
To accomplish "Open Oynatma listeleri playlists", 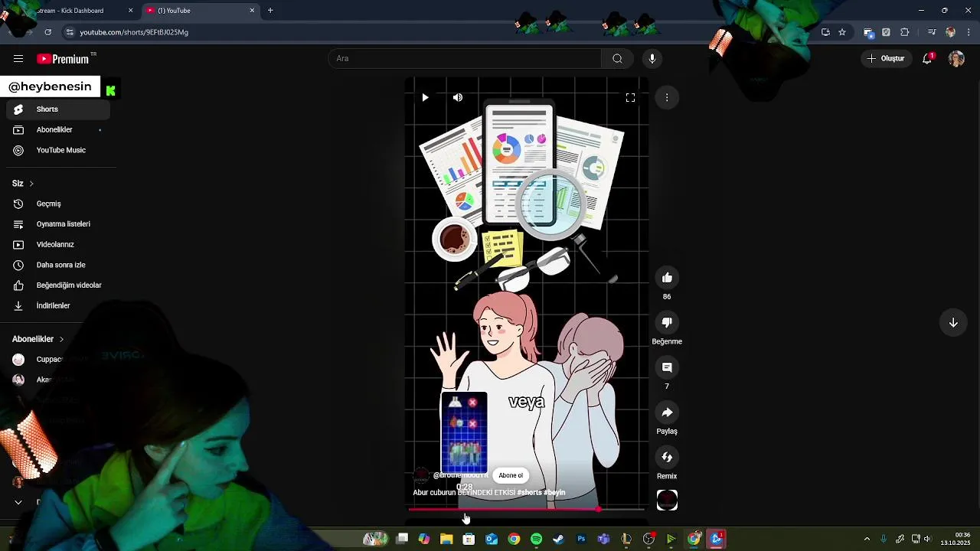I will [x=58, y=224].
